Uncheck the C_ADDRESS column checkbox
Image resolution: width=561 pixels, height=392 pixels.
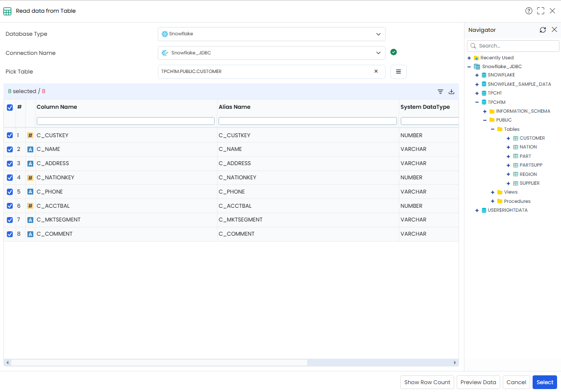tap(10, 164)
